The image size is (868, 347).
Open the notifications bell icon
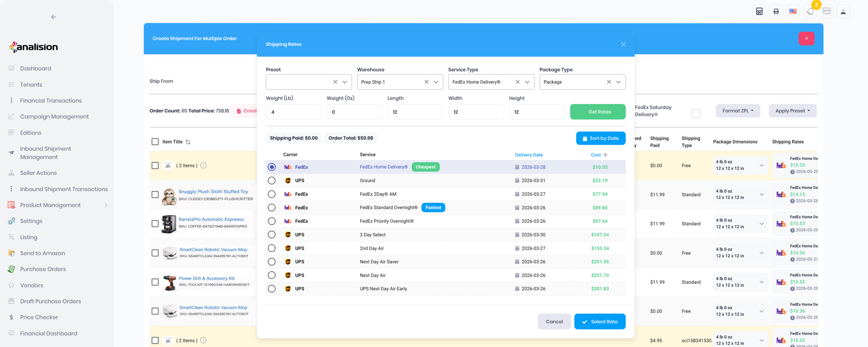pyautogui.click(x=810, y=12)
